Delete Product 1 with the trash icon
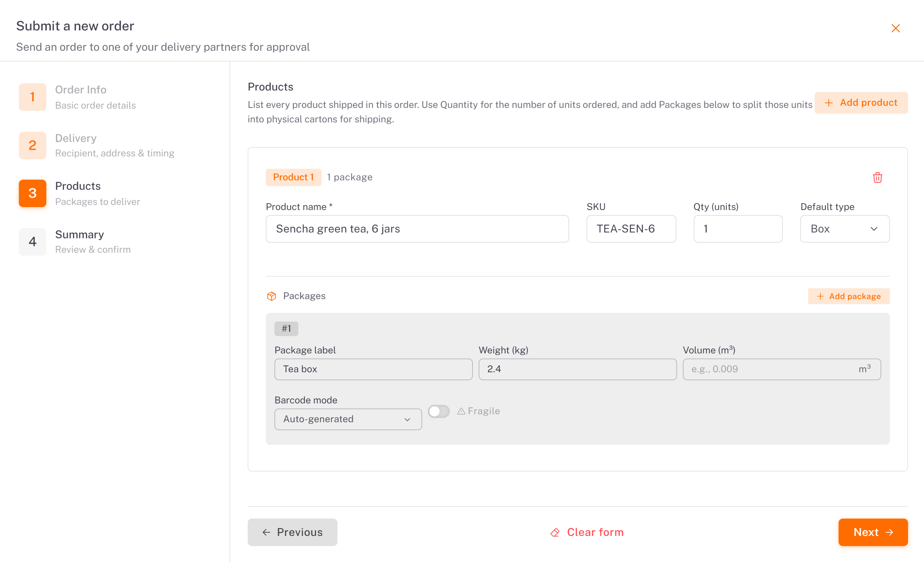Screen dimensions: 924x562 coord(878,177)
